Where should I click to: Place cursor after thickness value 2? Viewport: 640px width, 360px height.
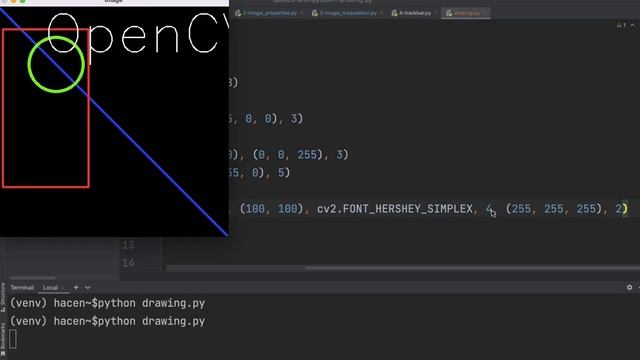(x=622, y=209)
